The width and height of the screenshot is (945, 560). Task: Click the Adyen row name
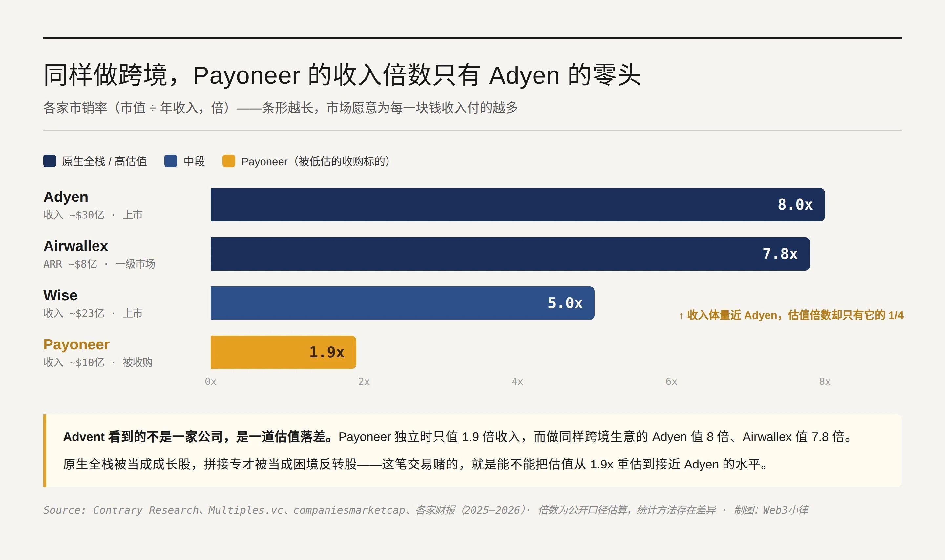pyautogui.click(x=66, y=197)
